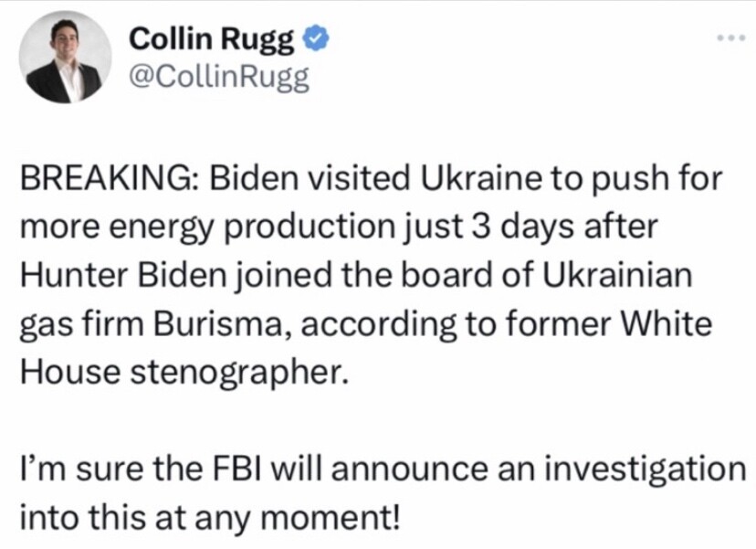Screen dimensions: 756x549
Task: Click the word announce in the tweet
Action: (x=410, y=470)
